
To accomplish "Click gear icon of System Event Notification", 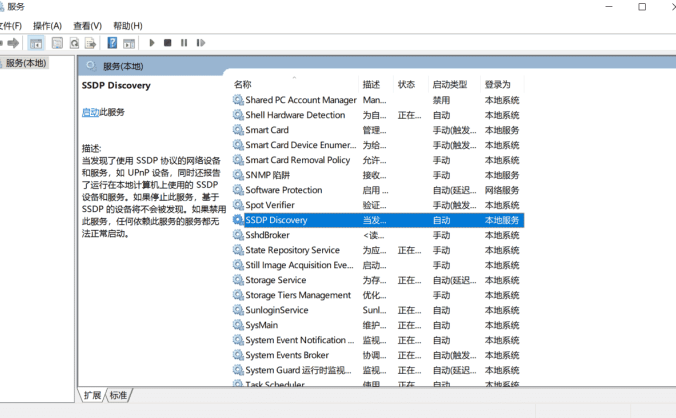I will pos(238,340).
